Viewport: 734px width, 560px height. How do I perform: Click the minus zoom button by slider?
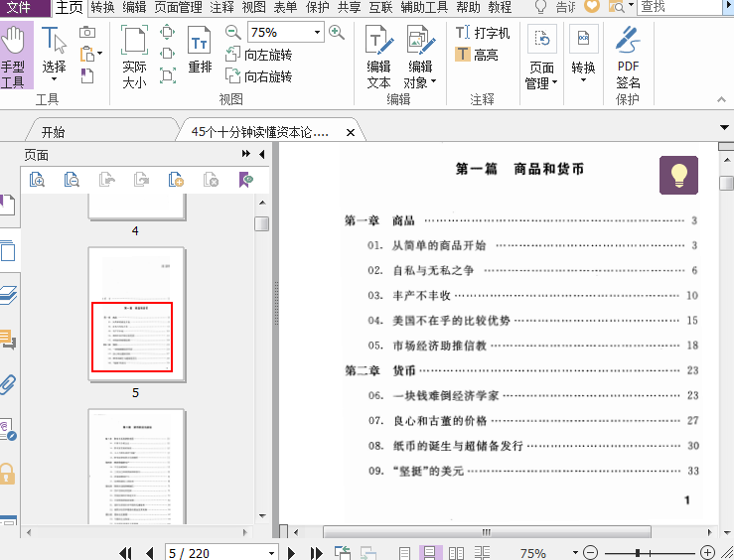[591, 552]
